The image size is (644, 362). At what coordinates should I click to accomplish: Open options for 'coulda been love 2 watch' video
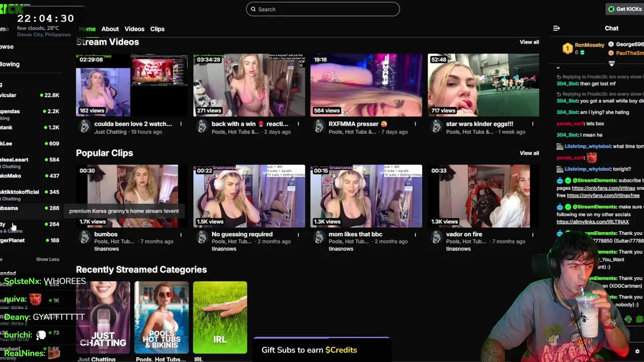[181, 124]
